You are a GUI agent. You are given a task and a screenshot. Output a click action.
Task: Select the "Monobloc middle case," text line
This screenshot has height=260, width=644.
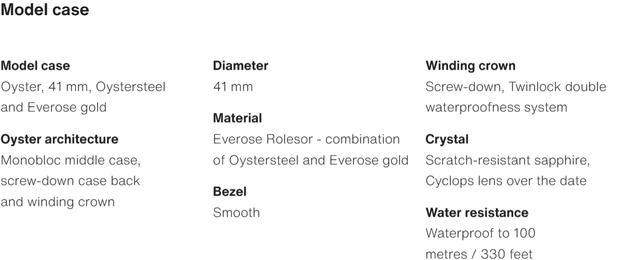point(70,160)
